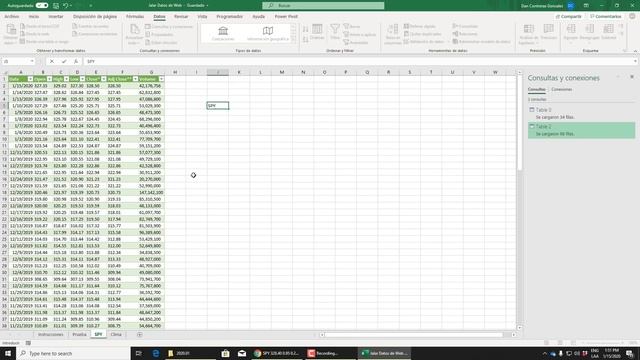Open the Vista ribbon tab
Viewport: 640px width, 360px height.
(x=202, y=16)
